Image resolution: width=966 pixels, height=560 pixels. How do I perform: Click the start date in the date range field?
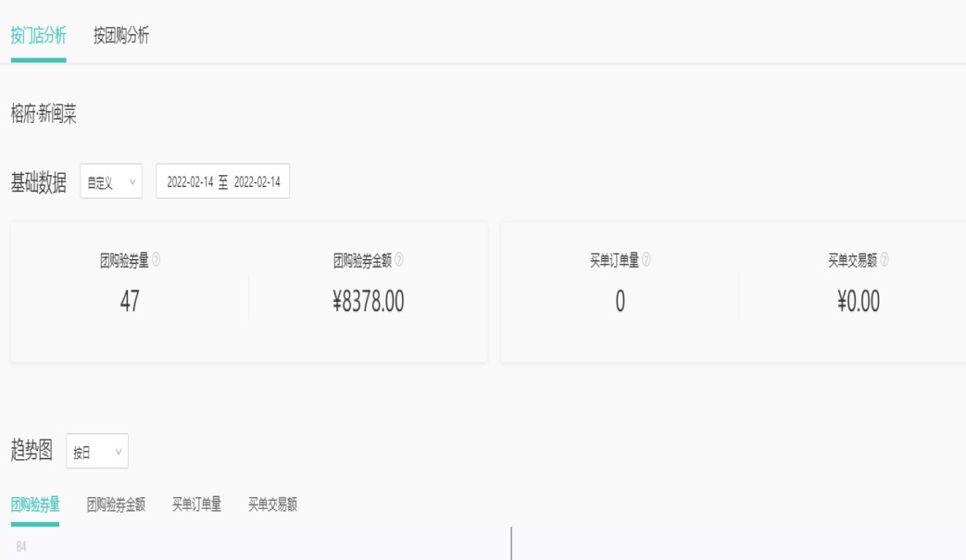pos(190,182)
